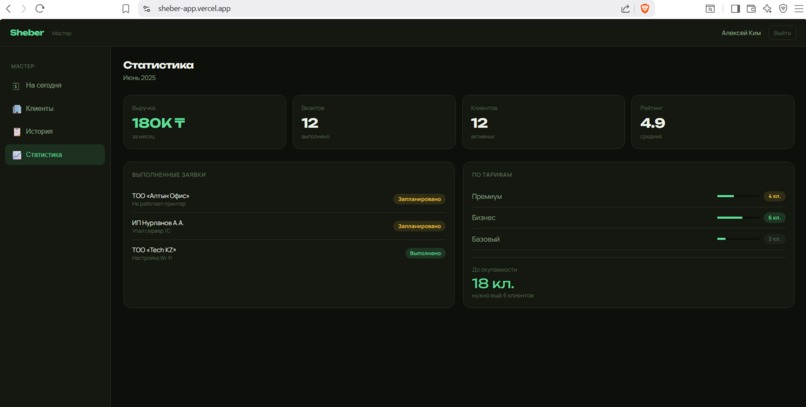Click the user name Алексей Ким
This screenshot has width=806, height=407.
(x=741, y=33)
